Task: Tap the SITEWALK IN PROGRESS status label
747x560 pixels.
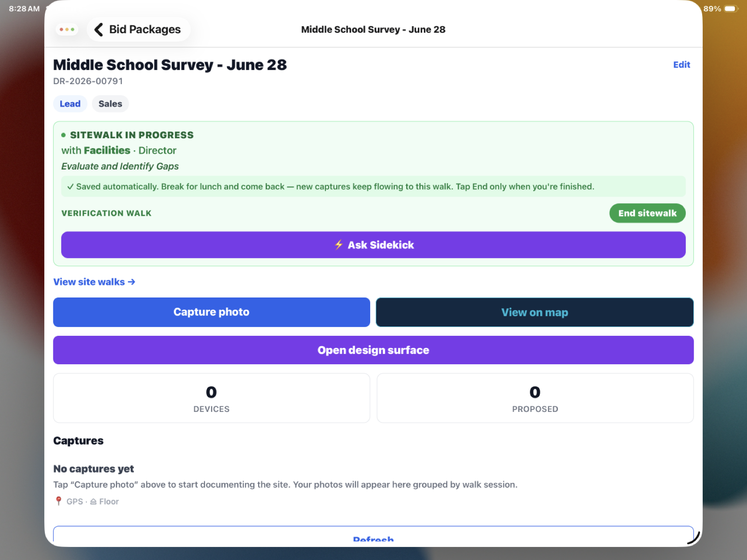Action: pyautogui.click(x=132, y=135)
